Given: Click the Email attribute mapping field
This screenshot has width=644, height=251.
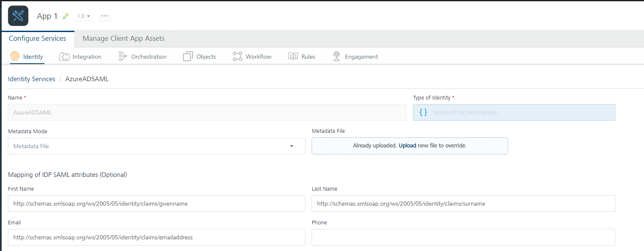Looking at the screenshot, I should coord(157,237).
